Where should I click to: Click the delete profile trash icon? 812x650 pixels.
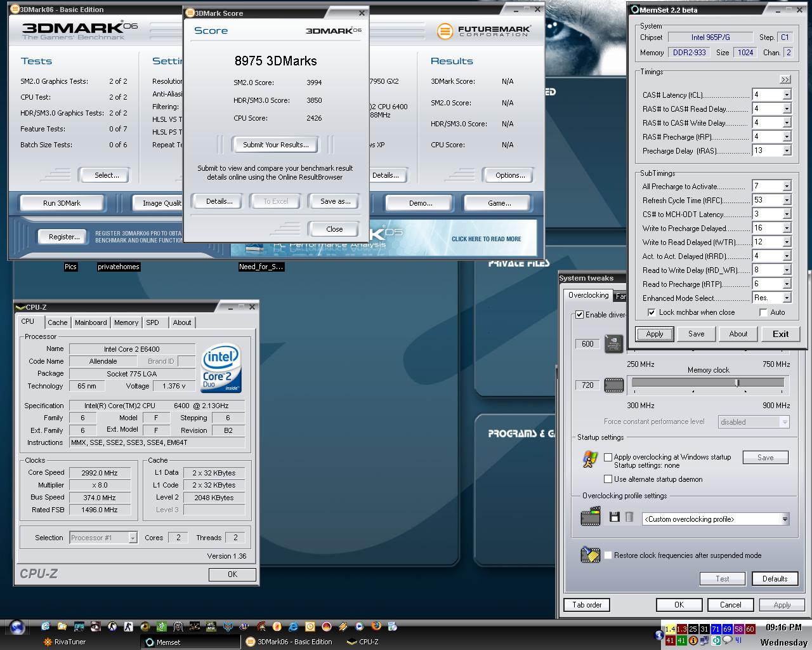(629, 517)
